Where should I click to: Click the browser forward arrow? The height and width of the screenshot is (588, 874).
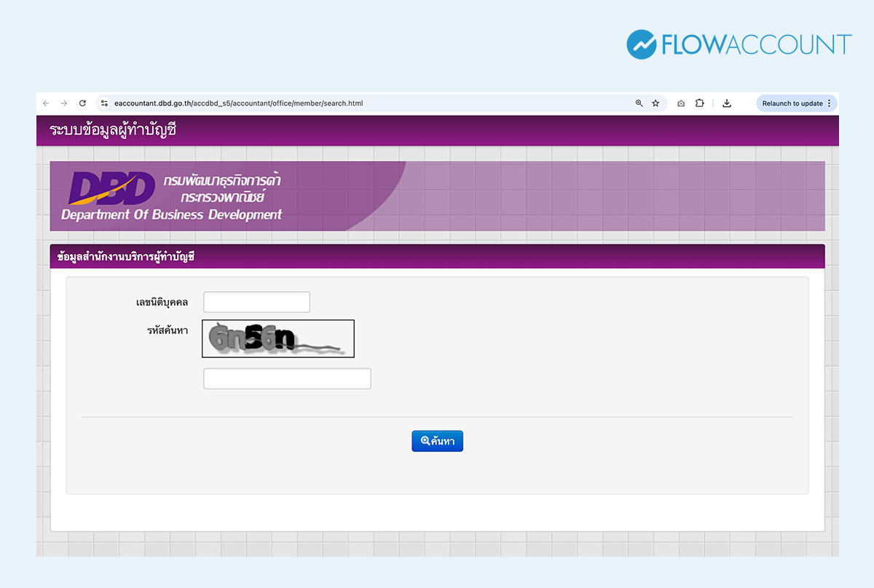click(x=64, y=103)
